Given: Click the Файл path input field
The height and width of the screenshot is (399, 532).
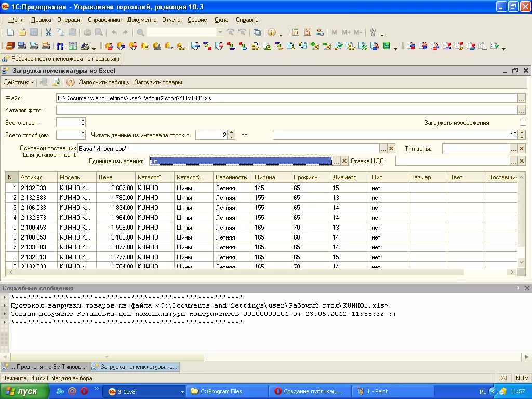Looking at the screenshot, I should 287,98.
